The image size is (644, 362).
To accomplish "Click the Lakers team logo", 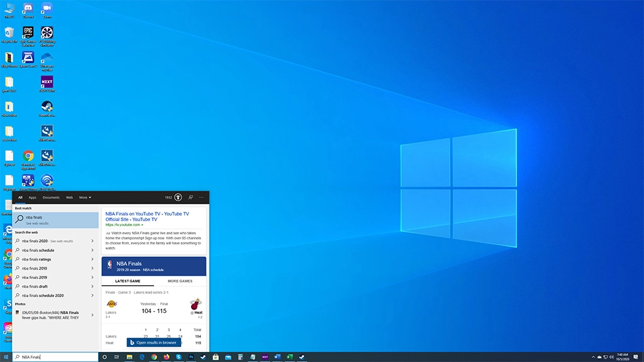I will [111, 304].
